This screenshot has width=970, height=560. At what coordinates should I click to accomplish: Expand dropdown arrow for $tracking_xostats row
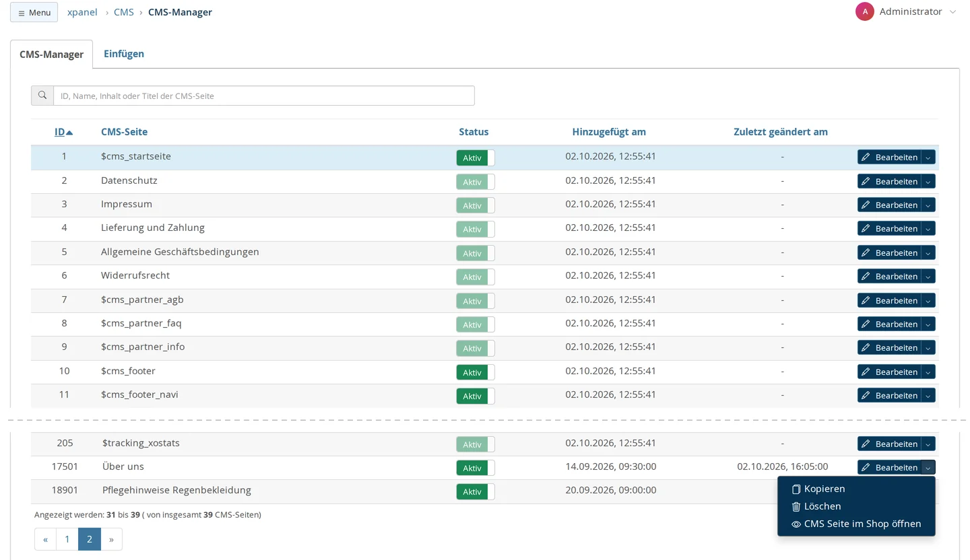(x=928, y=444)
